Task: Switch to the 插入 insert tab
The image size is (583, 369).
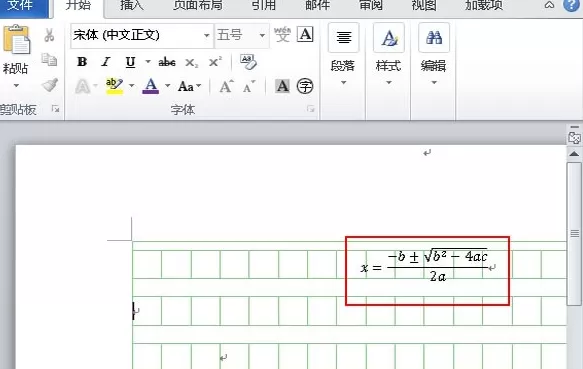Action: tap(132, 6)
